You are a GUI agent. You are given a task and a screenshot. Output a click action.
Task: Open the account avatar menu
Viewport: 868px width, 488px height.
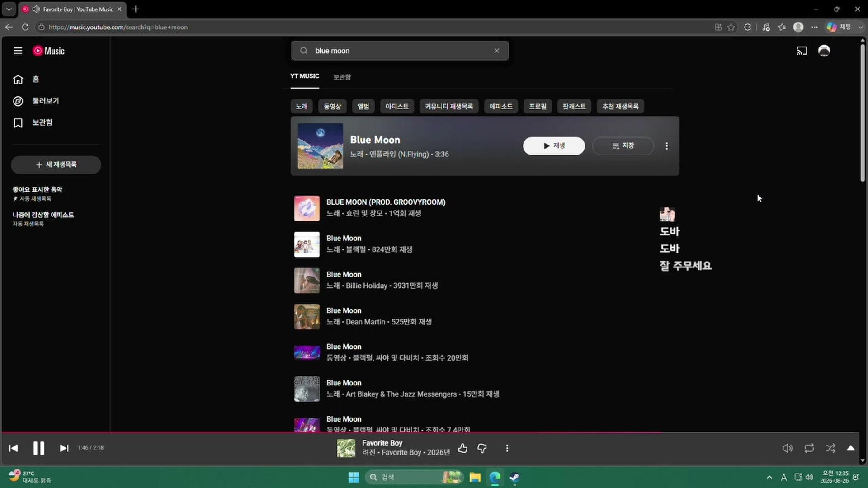824,51
